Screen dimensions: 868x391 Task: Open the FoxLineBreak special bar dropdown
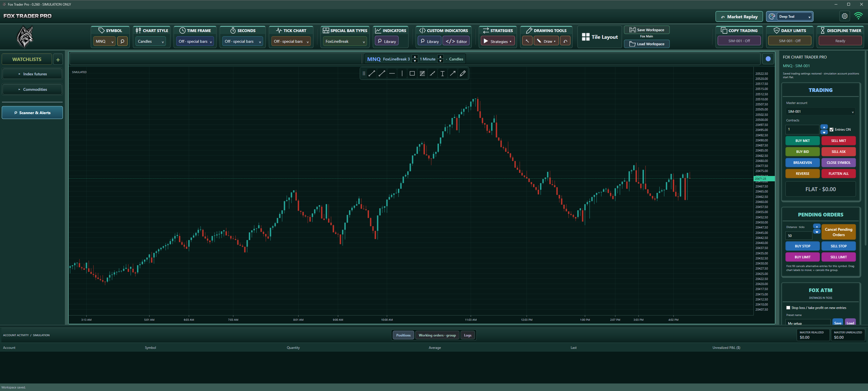click(x=345, y=41)
